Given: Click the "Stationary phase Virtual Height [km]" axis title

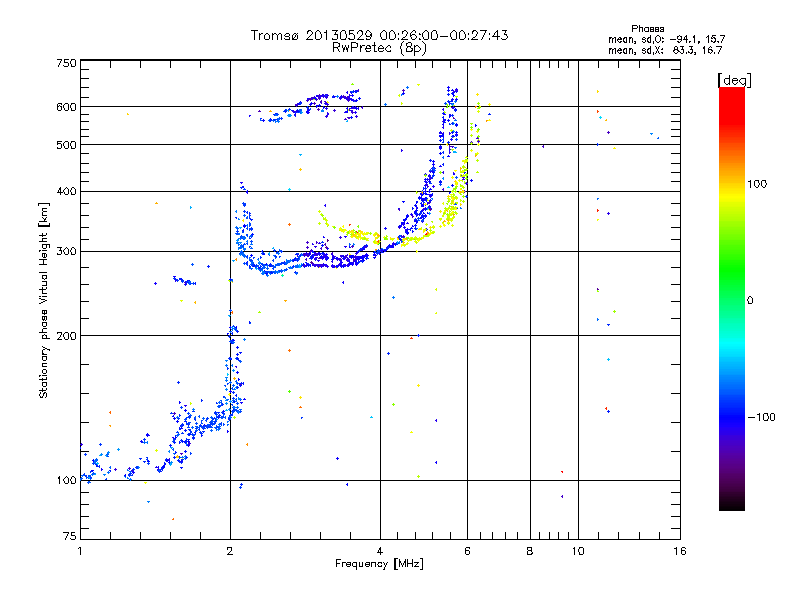Looking at the screenshot, I should pos(44,301).
